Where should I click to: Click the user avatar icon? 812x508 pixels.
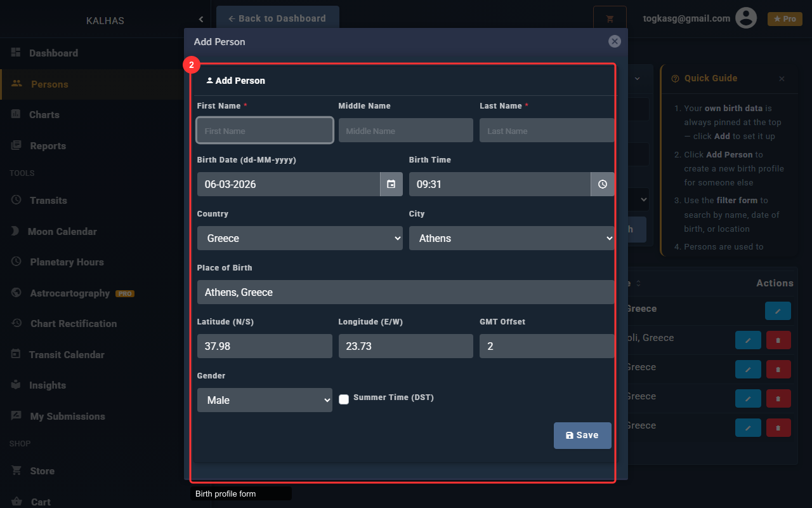click(x=746, y=18)
